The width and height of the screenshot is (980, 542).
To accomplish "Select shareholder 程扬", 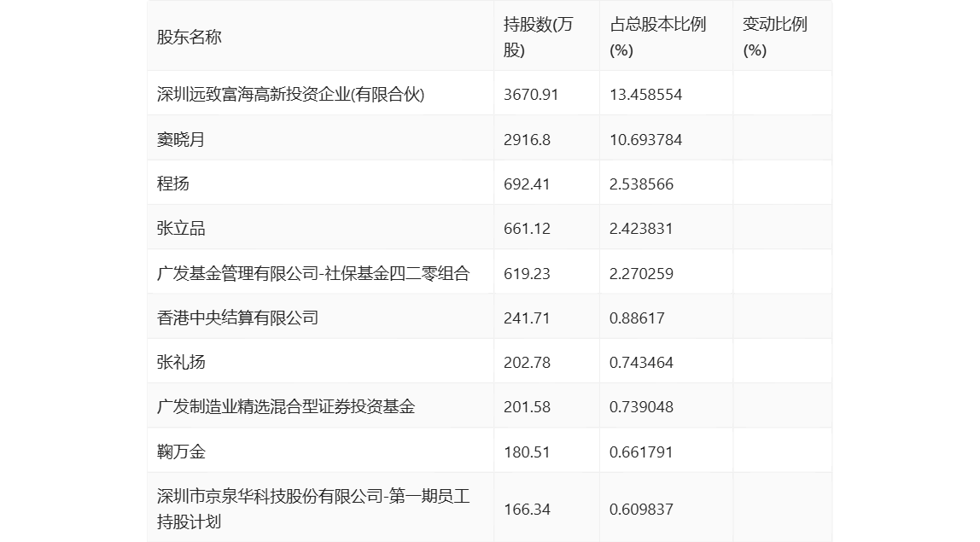I will pos(172,184).
